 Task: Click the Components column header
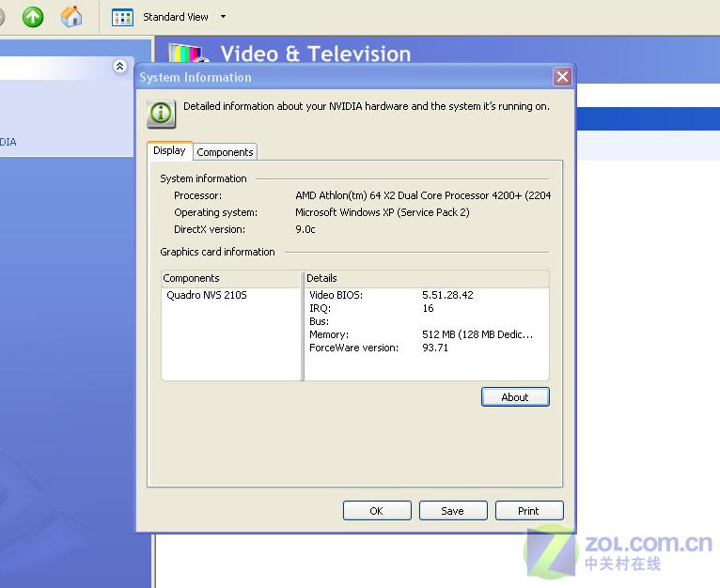pyautogui.click(x=231, y=278)
